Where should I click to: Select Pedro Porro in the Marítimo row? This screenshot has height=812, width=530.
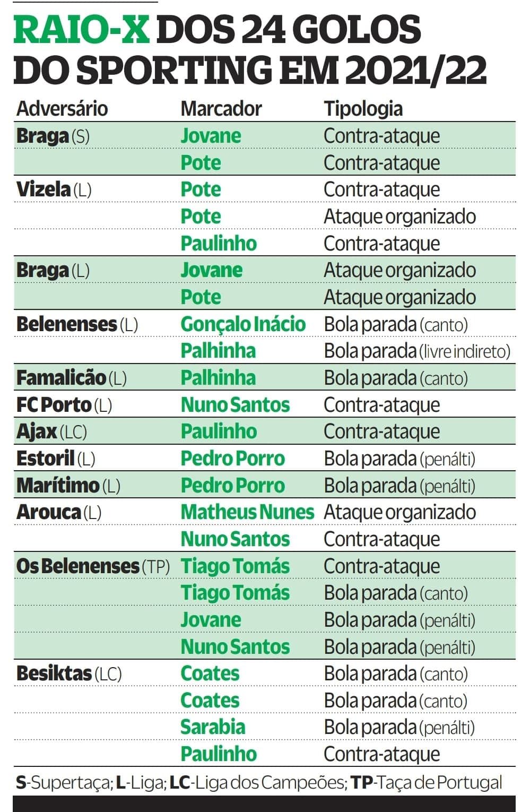tap(232, 486)
